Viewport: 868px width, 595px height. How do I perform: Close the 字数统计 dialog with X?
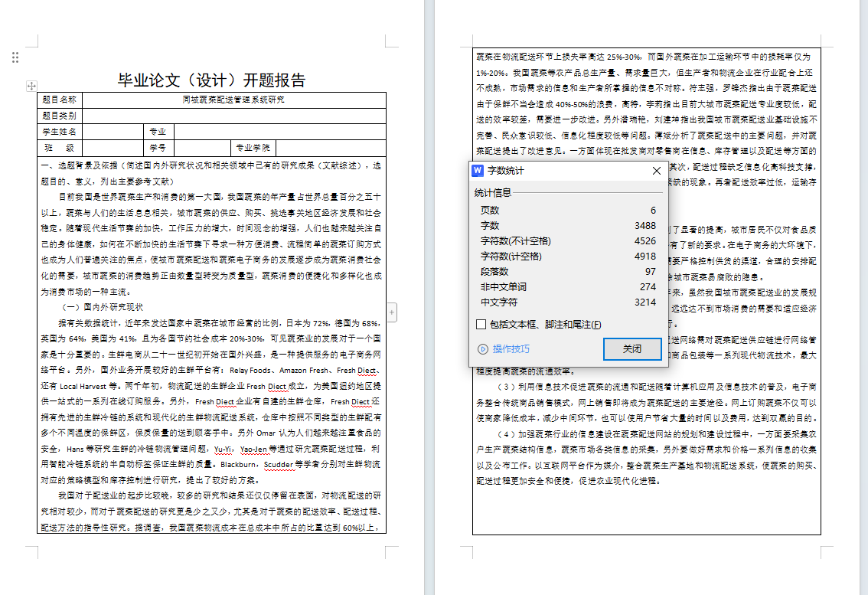pos(657,171)
